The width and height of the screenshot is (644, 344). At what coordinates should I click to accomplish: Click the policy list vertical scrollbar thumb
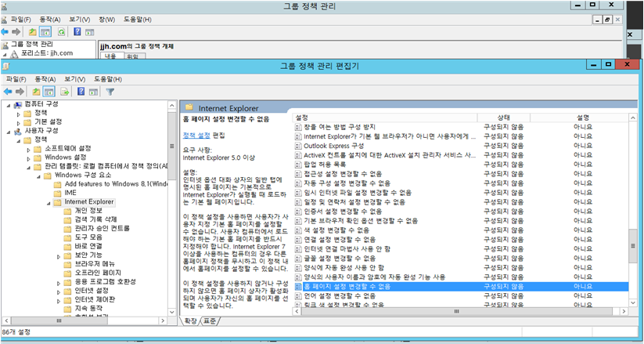point(633,245)
